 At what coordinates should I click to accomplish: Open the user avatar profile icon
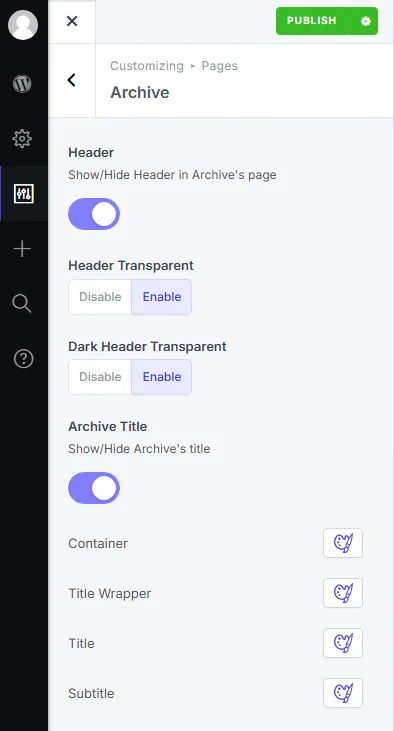pos(23,25)
